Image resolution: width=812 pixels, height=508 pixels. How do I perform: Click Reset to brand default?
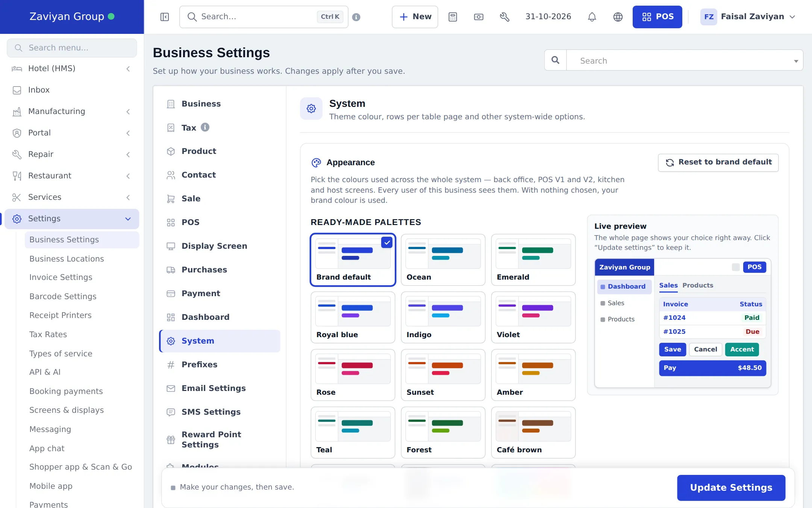718,163
